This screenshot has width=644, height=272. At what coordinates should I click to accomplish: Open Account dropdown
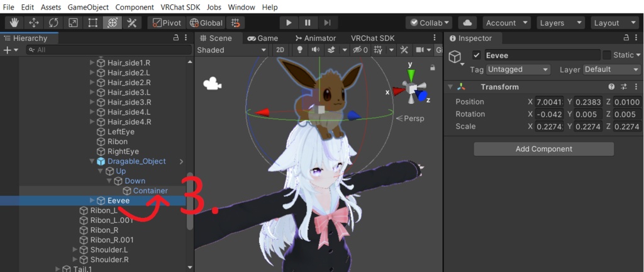pos(507,23)
